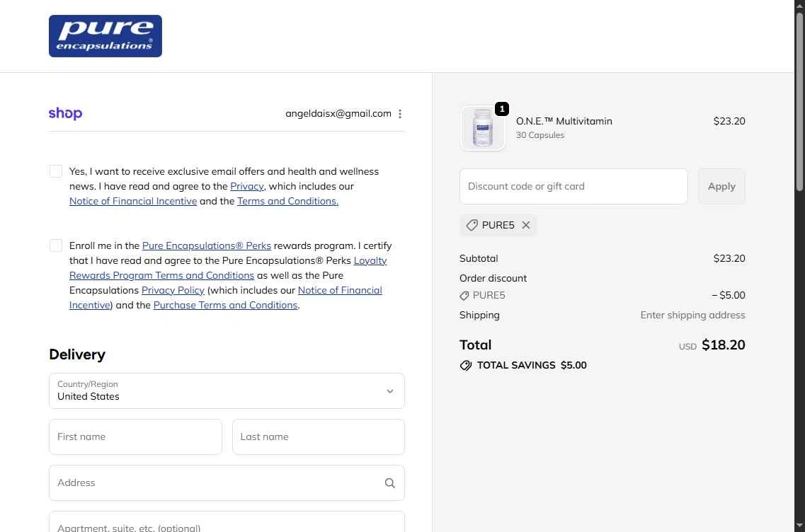Click the O.N.E. Multivitamin product thumbnail

(483, 128)
